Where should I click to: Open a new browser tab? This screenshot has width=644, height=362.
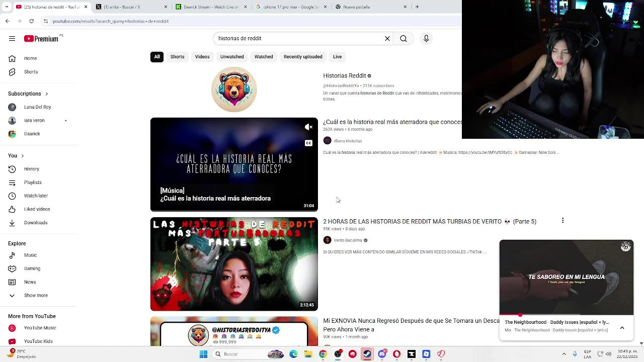tap(417, 7)
